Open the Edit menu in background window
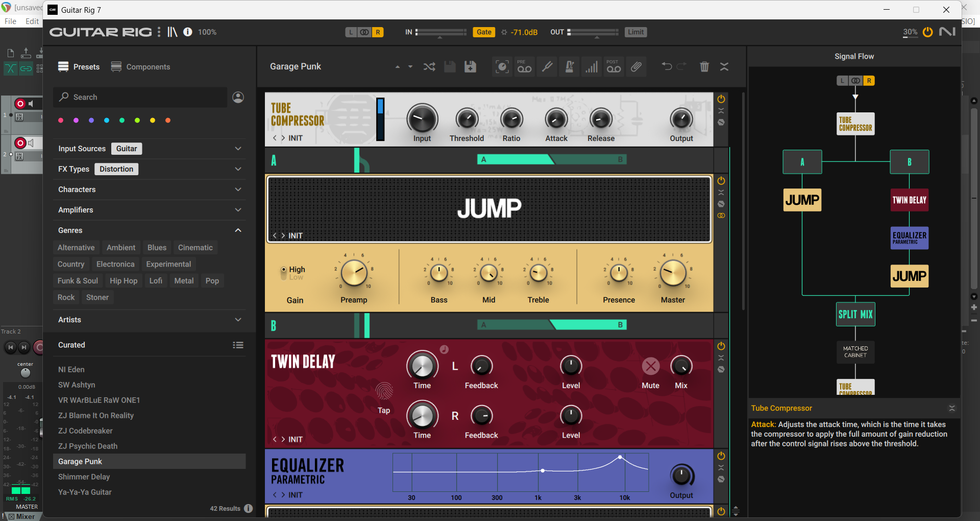Image resolution: width=980 pixels, height=521 pixels. pyautogui.click(x=32, y=21)
